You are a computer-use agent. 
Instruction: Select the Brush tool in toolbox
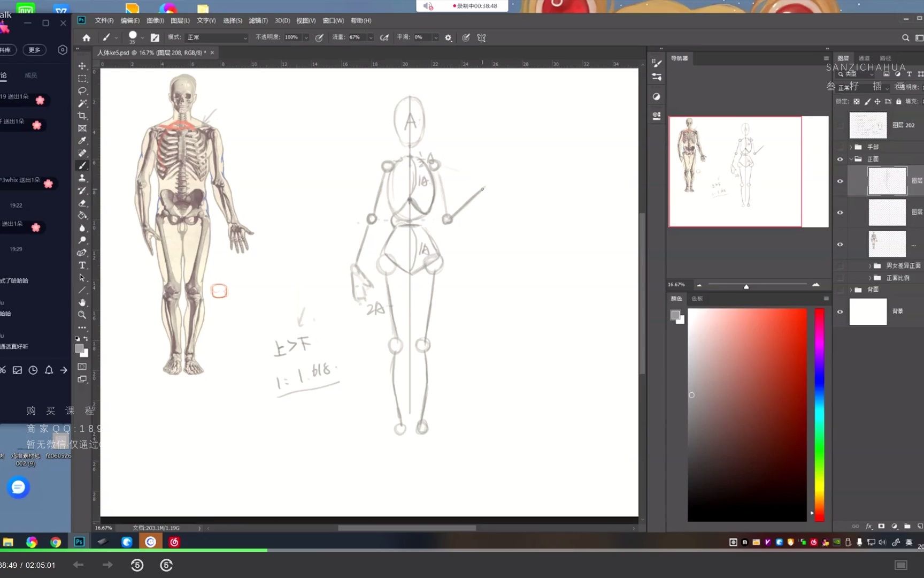tap(82, 165)
